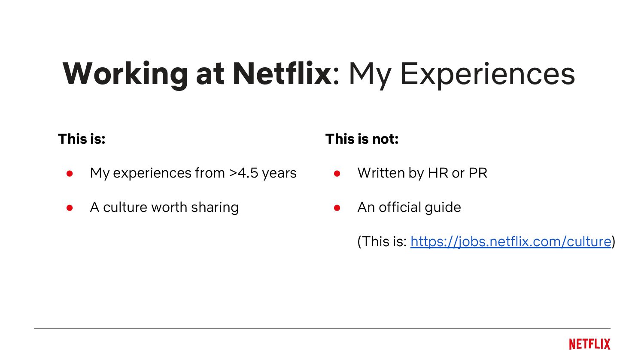
Task: Click the bullet beside "Written by HR or PR"
Action: [x=337, y=174]
